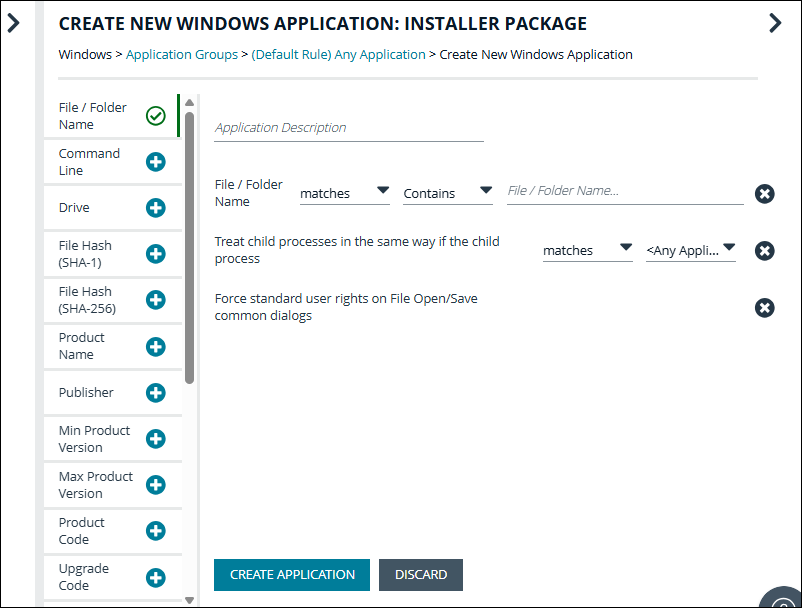Remove the Force standard user rights option

tap(765, 307)
